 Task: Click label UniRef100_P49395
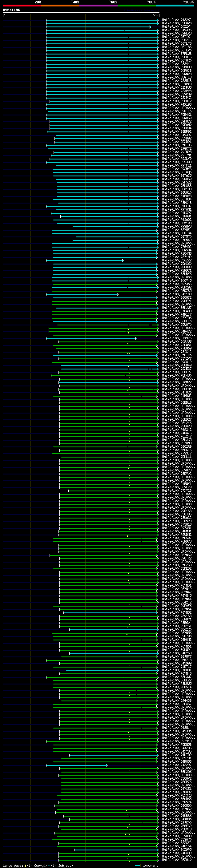coord(176,731)
